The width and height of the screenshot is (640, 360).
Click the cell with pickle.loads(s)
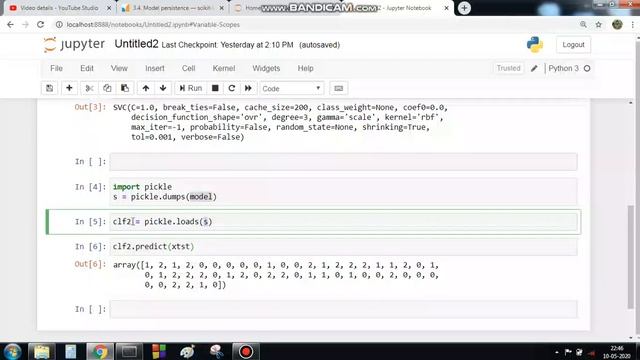click(343, 222)
